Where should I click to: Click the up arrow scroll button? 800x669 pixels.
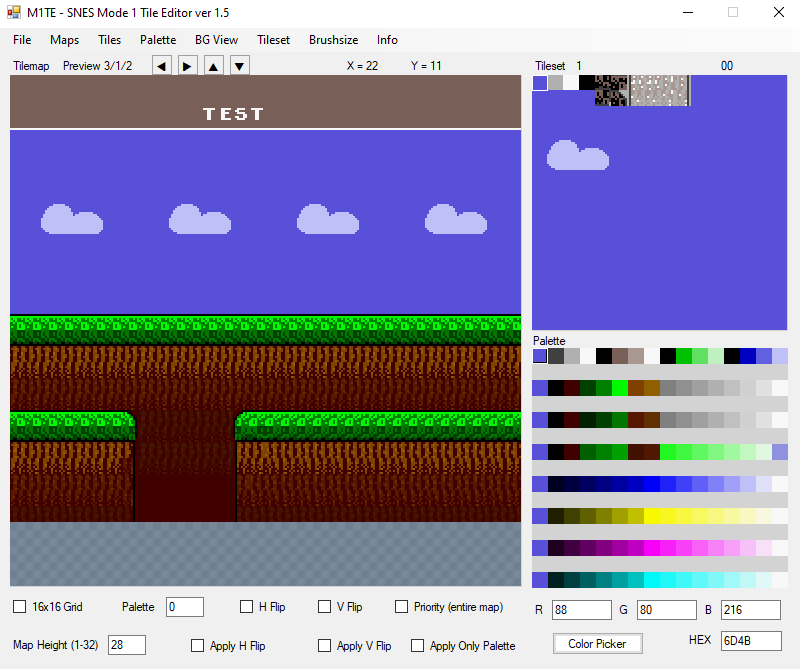[x=214, y=66]
